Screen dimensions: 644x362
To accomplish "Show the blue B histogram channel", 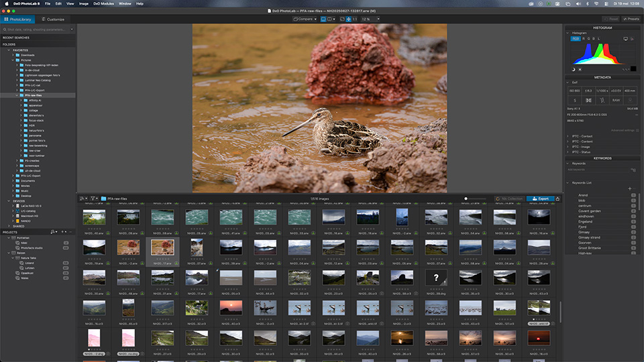I will (x=593, y=39).
